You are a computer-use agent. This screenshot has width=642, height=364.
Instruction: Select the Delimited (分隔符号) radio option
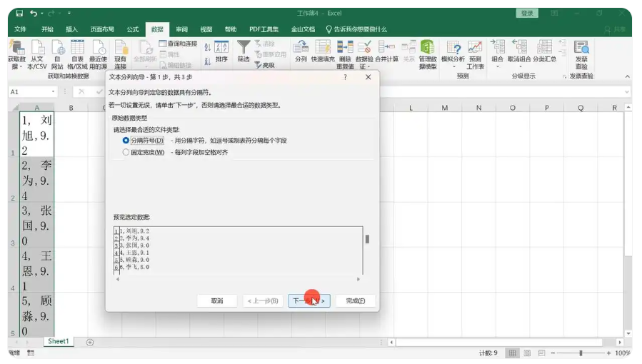pyautogui.click(x=126, y=141)
